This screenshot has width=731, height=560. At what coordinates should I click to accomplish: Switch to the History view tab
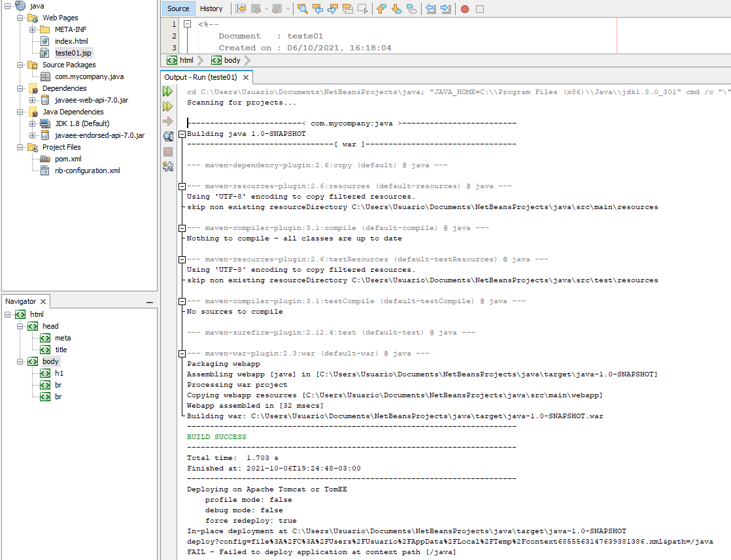tap(211, 8)
